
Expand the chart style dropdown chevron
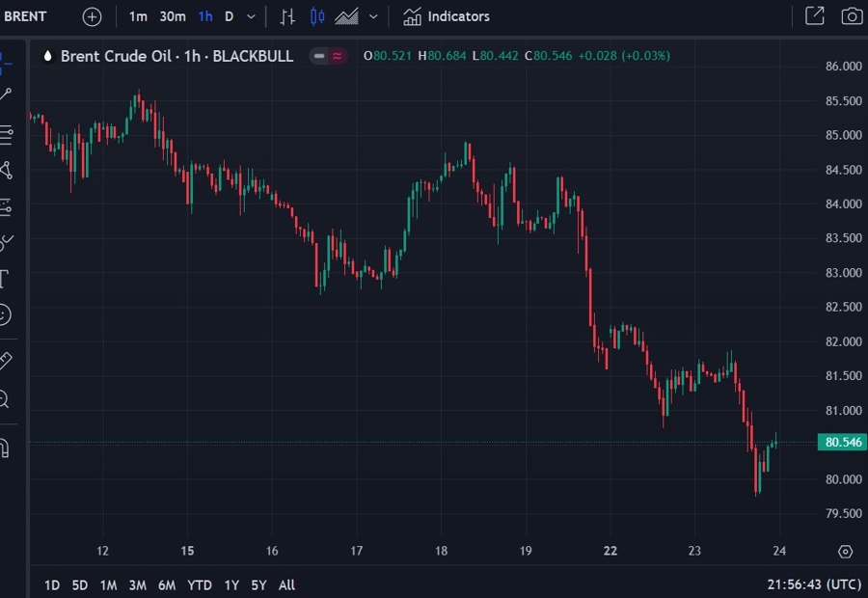(373, 16)
